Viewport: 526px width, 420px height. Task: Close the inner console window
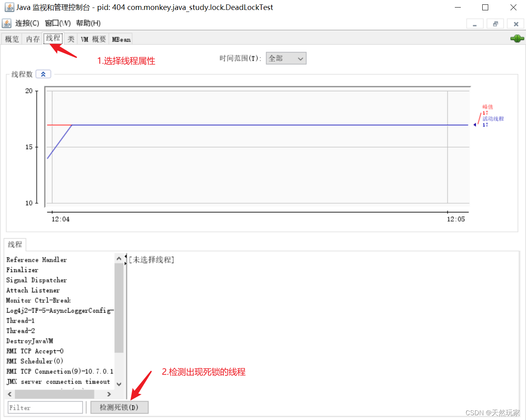(x=516, y=24)
